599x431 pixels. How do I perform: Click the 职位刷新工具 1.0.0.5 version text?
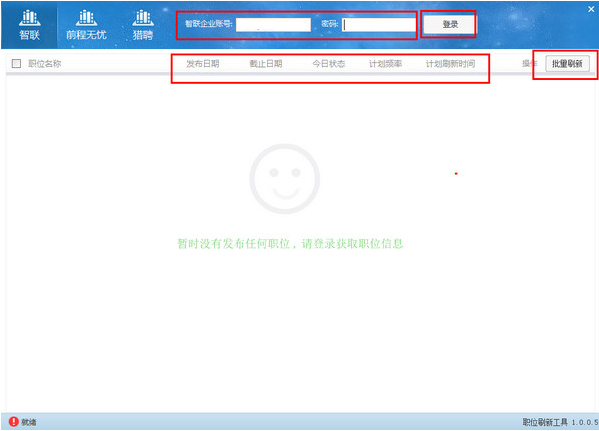[560, 422]
